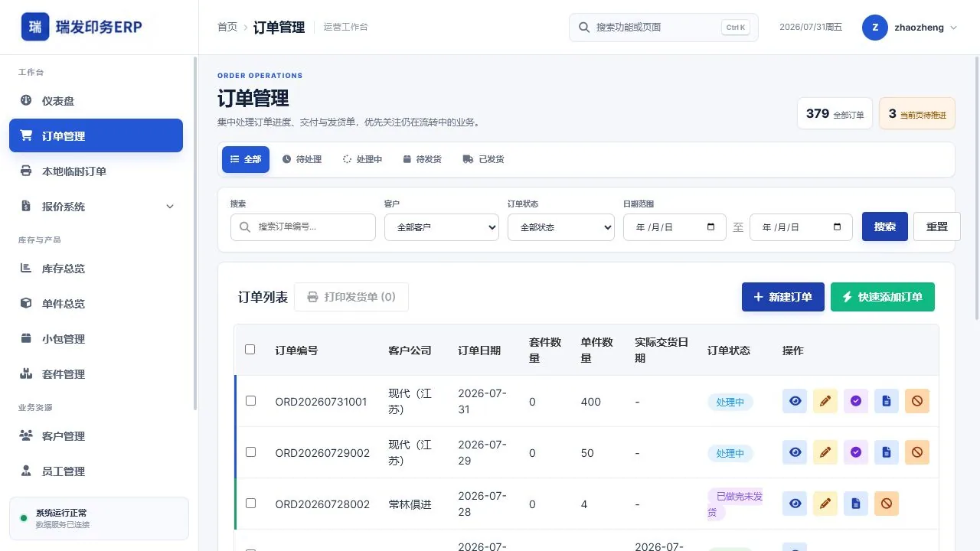The image size is (980, 551).
Task: Click the 订单状态 column header
Action: click(x=729, y=350)
